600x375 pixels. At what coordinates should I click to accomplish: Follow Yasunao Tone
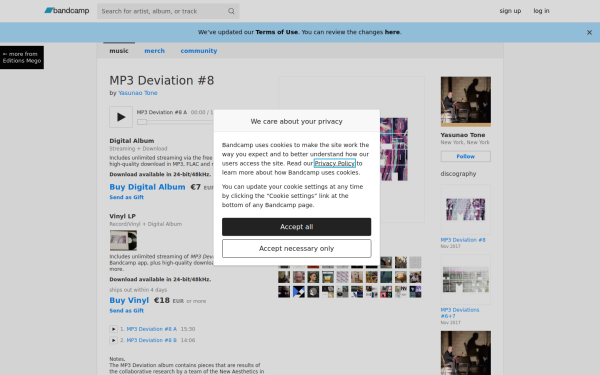466,157
